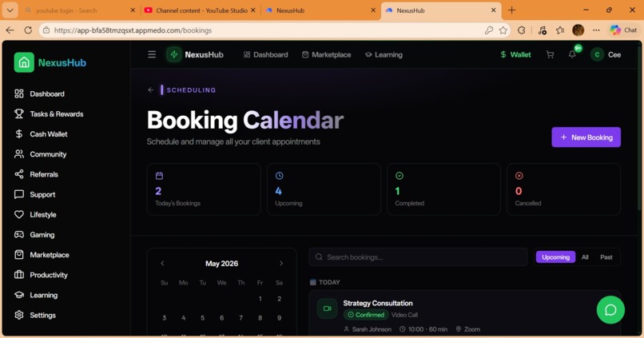The width and height of the screenshot is (644, 338).
Task: Click Marketplace in the top navigation
Action: 327,54
